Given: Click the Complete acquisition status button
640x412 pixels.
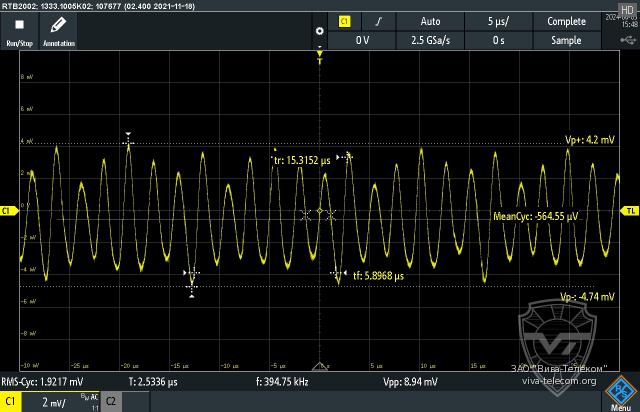Looking at the screenshot, I should coord(566,21).
